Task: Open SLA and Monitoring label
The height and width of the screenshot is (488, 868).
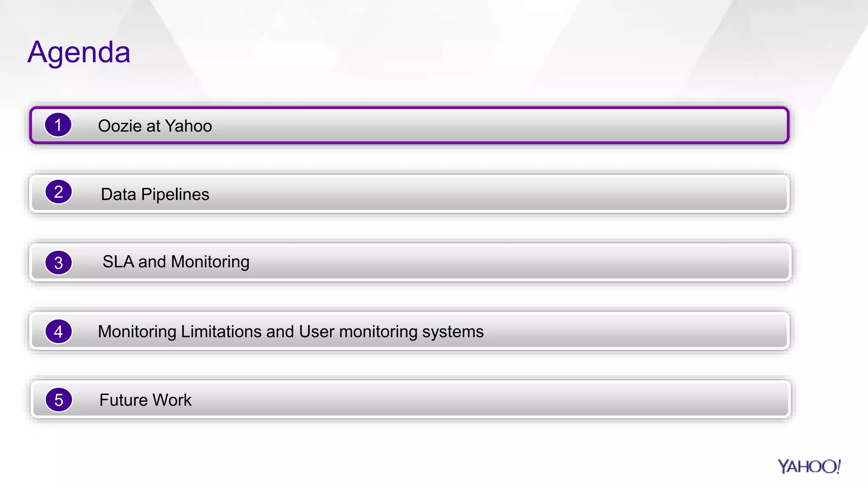Action: click(x=176, y=262)
